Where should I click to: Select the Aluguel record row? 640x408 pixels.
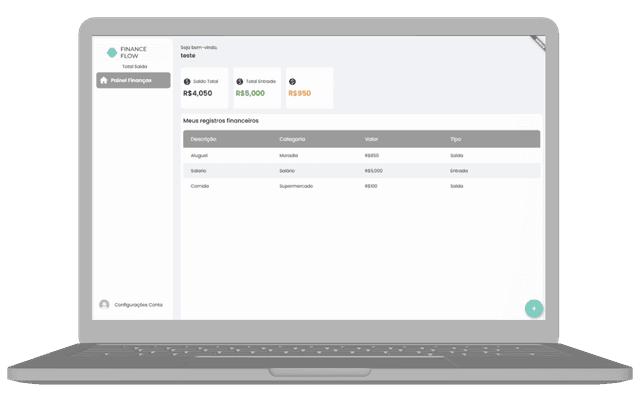click(x=360, y=156)
